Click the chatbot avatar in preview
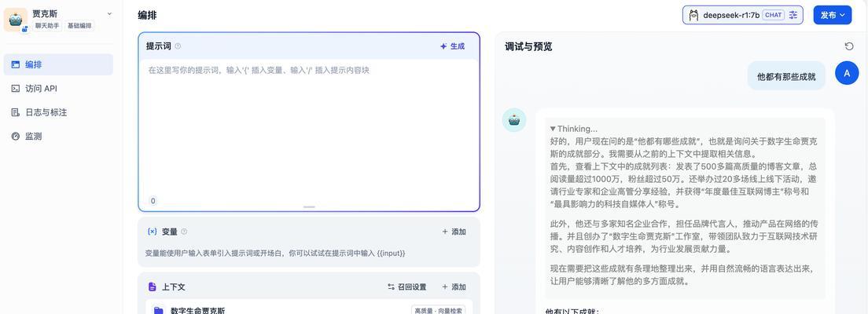 click(513, 120)
